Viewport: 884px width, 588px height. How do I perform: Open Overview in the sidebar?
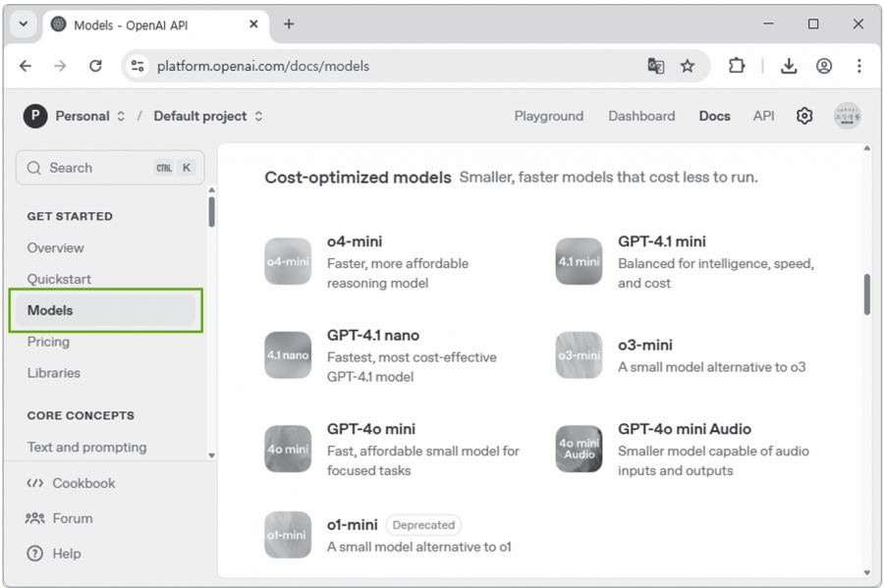[x=55, y=247]
